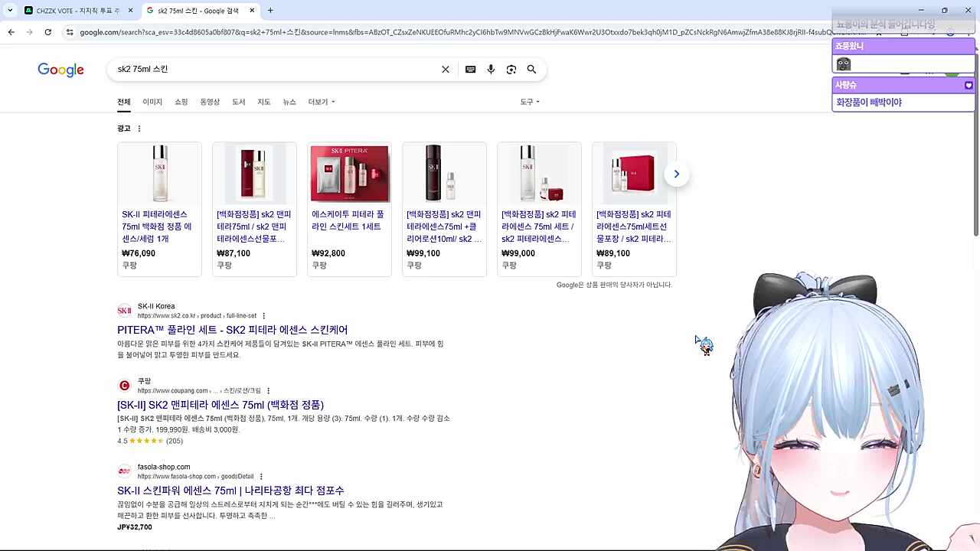Go forward with the browser arrow
The width and height of the screenshot is (980, 551).
[30, 32]
